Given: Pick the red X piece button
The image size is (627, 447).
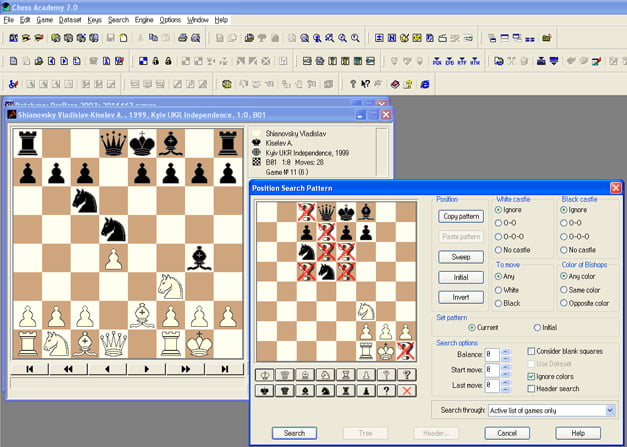Looking at the screenshot, I should [x=407, y=391].
